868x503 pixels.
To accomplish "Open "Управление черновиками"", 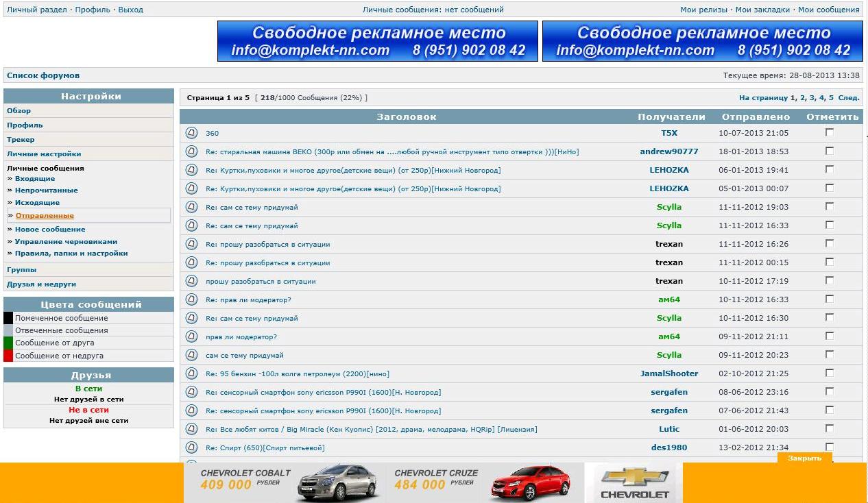I will pyautogui.click(x=66, y=241).
